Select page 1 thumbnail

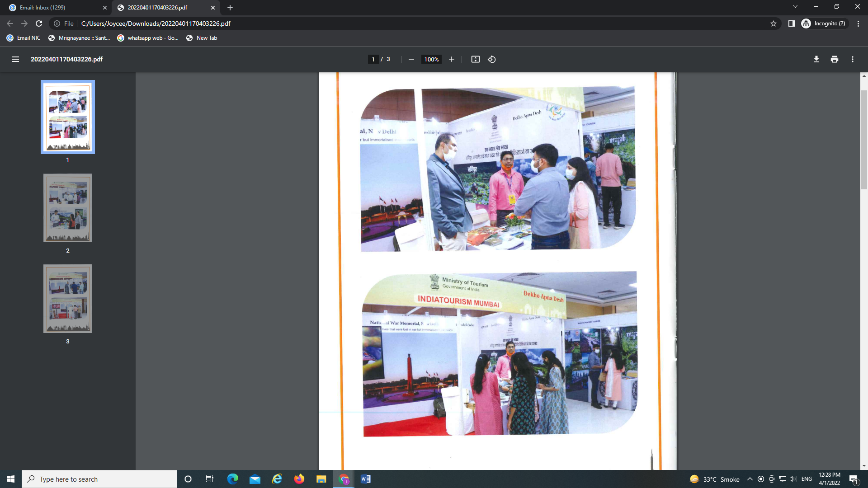pos(68,117)
